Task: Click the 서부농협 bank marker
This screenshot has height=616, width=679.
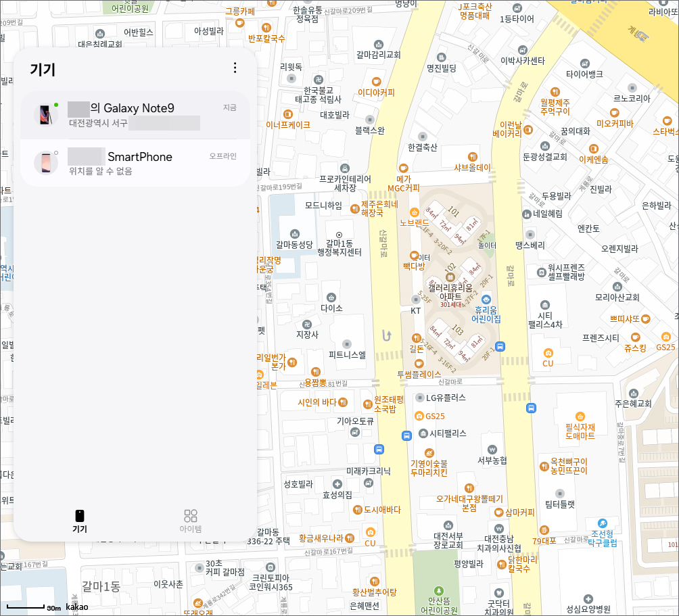Action: click(492, 450)
